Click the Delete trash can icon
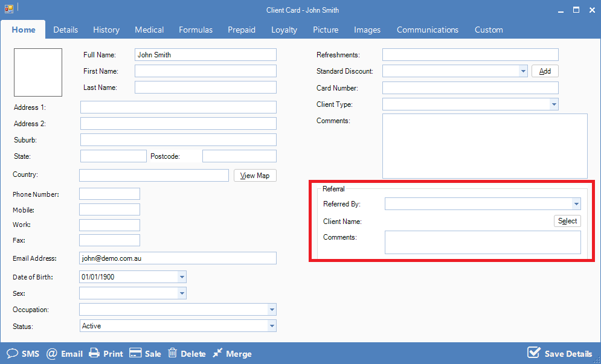The width and height of the screenshot is (601, 364). 173,353
